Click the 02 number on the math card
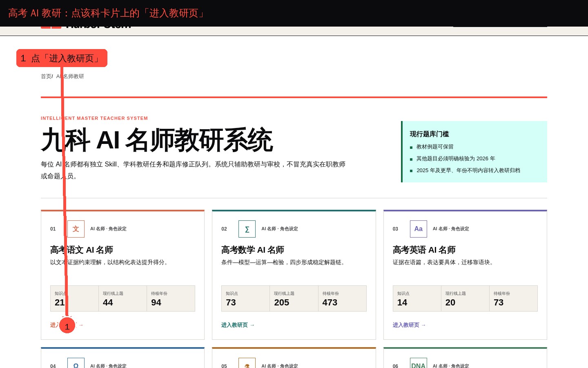 tap(224, 229)
